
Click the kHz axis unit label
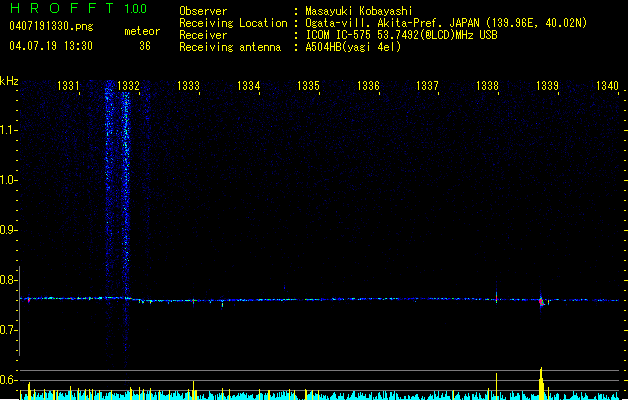point(9,81)
